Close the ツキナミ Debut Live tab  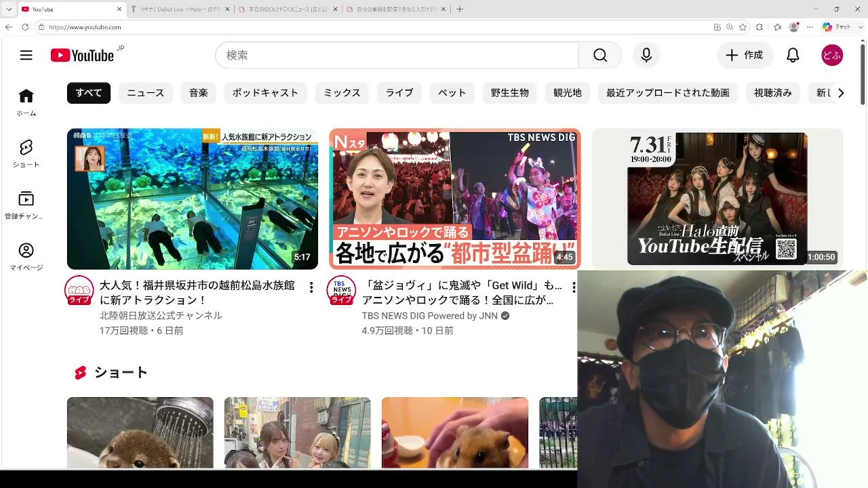226,9
